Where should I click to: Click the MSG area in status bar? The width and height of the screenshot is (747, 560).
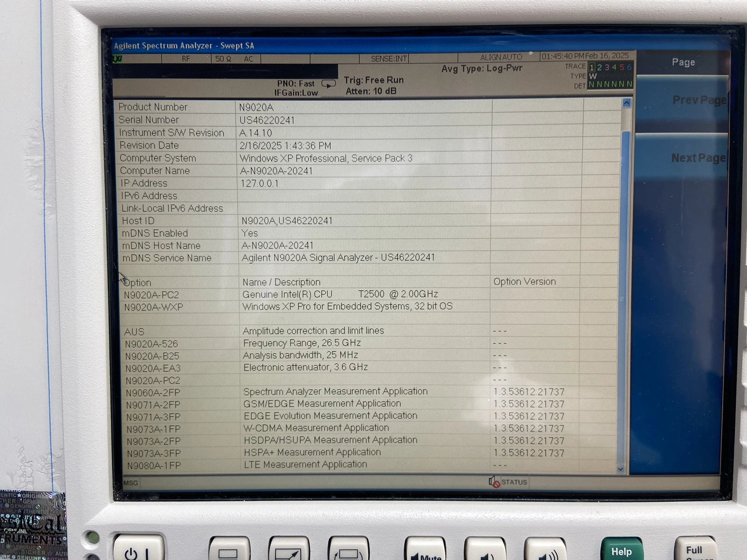131,483
